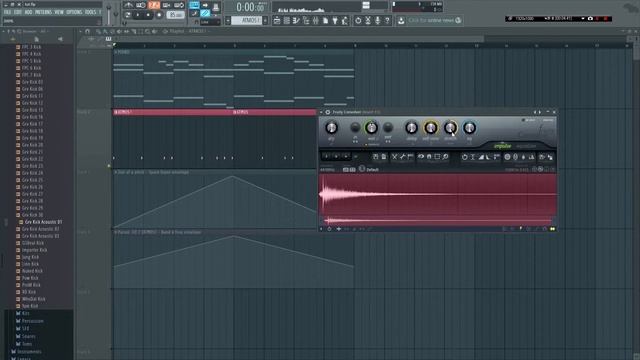
Task: Click the minus button before pattern selector
Action: pos(228,20)
